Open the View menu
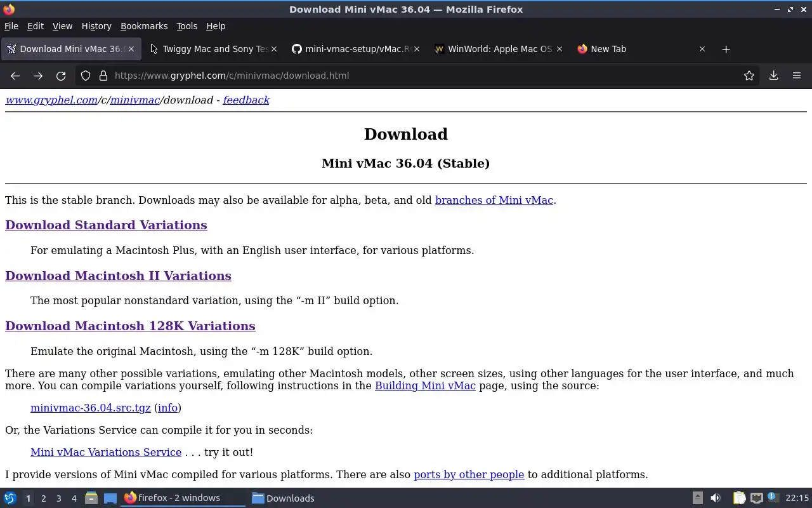 tap(62, 26)
